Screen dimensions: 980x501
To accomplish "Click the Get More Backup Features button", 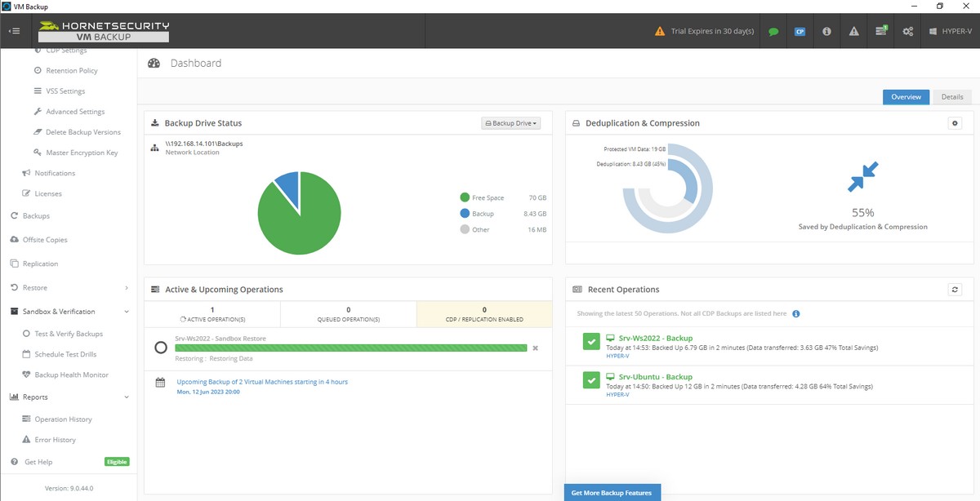I will pos(612,492).
